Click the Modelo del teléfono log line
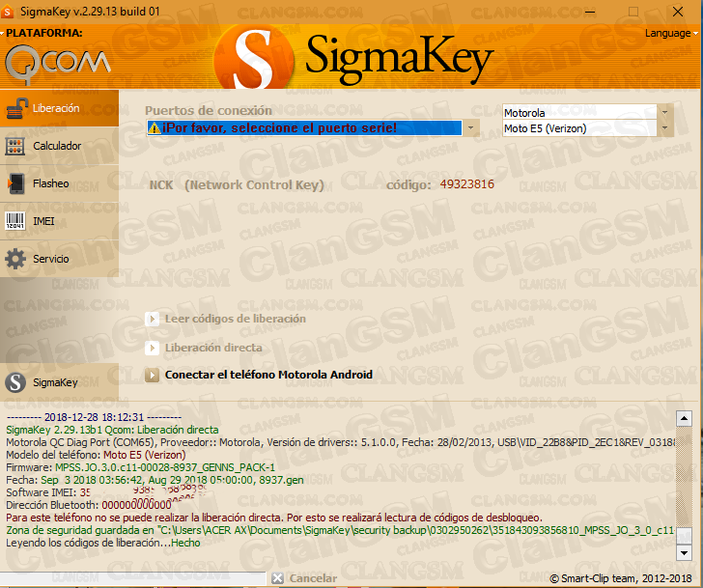 (x=96, y=455)
